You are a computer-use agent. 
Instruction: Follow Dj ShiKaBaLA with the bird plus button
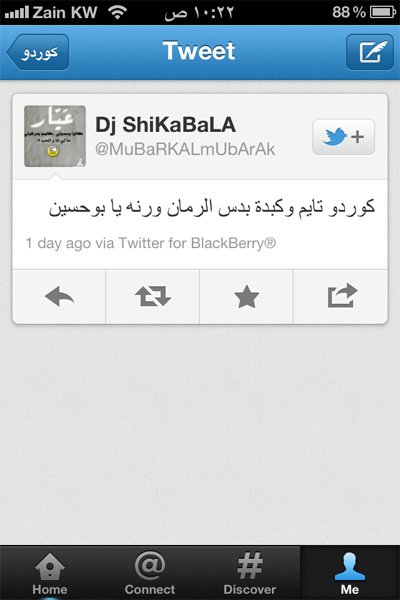(x=343, y=137)
